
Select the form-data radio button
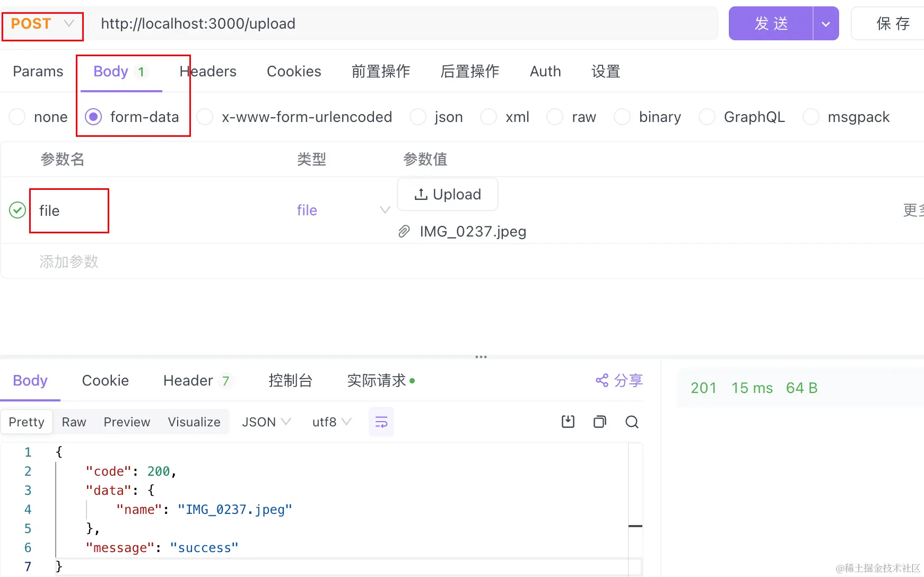93,117
